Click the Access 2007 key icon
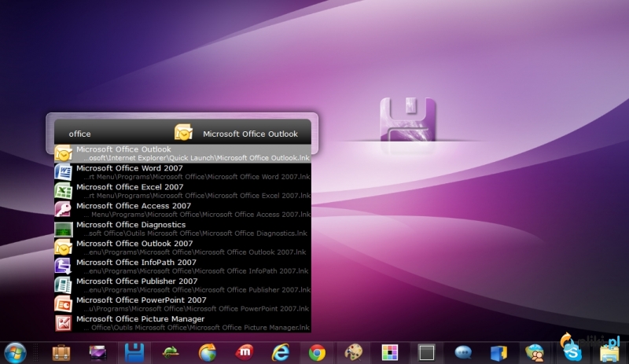The height and width of the screenshot is (364, 629). [64, 210]
